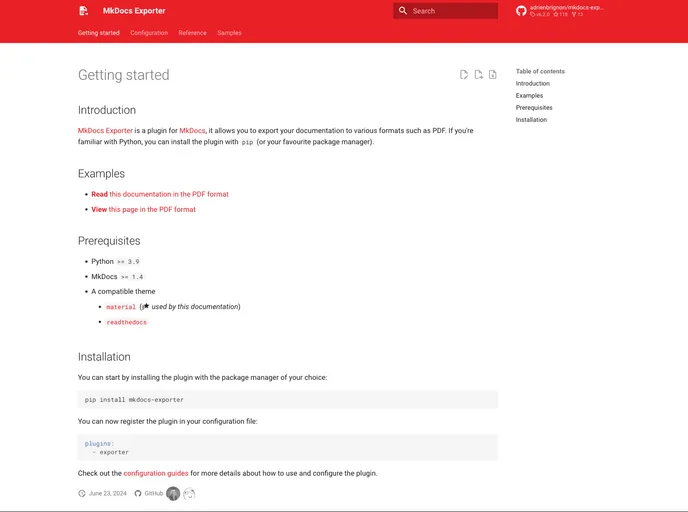The width and height of the screenshot is (688, 512).
Task: Click the plugins exporter YAML code block
Action: point(287,448)
